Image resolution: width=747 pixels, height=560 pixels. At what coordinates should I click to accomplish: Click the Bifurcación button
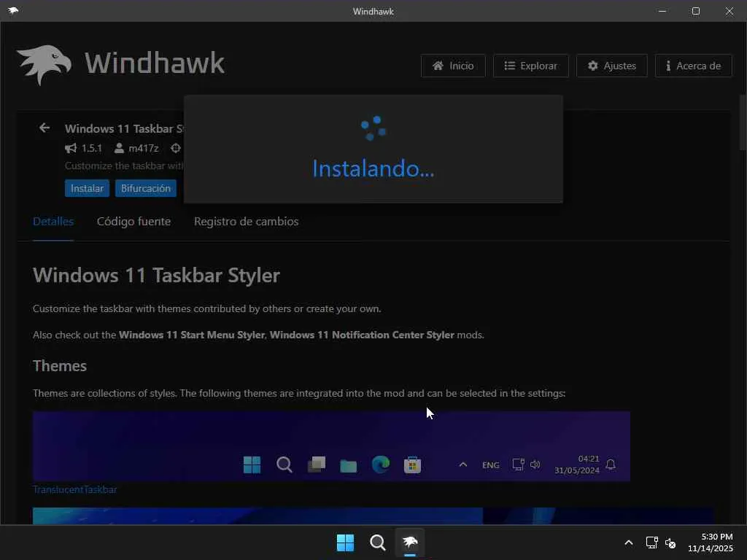(146, 188)
